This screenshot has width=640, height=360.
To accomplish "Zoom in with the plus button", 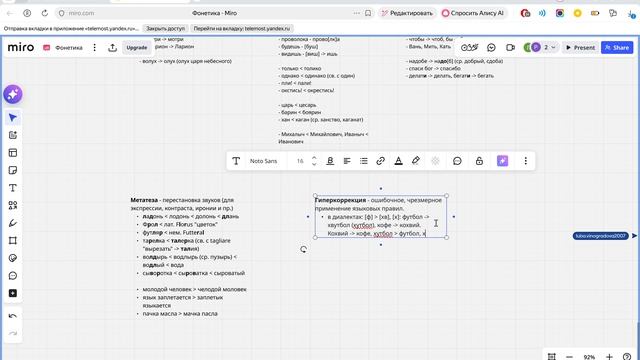I will pos(609,357).
